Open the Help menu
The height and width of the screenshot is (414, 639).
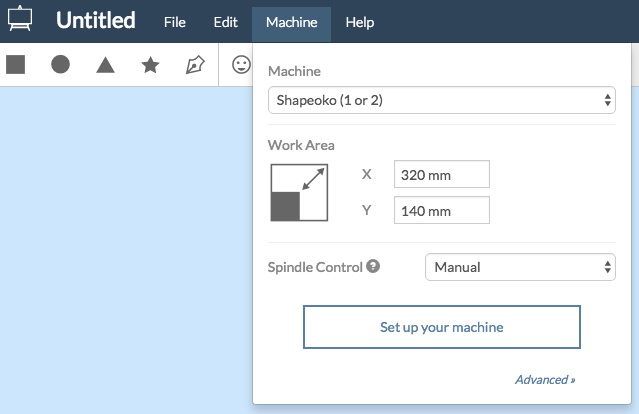click(359, 22)
